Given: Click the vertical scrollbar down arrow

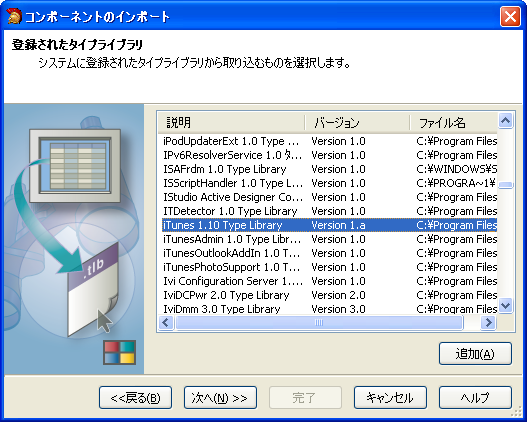Looking at the screenshot, I should 505,305.
